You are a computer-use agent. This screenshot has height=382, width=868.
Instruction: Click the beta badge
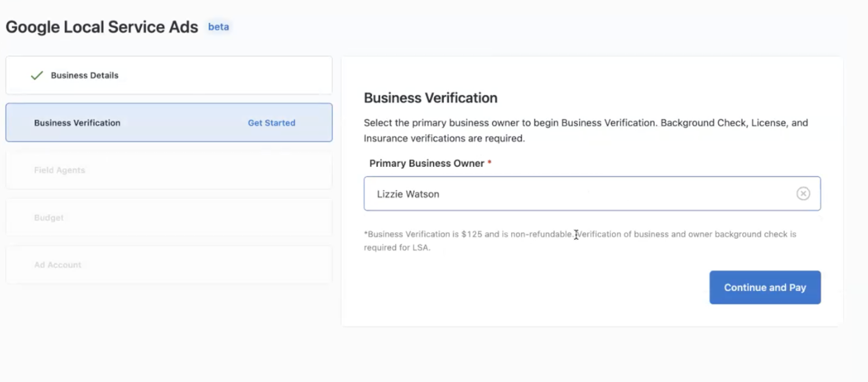tap(218, 27)
